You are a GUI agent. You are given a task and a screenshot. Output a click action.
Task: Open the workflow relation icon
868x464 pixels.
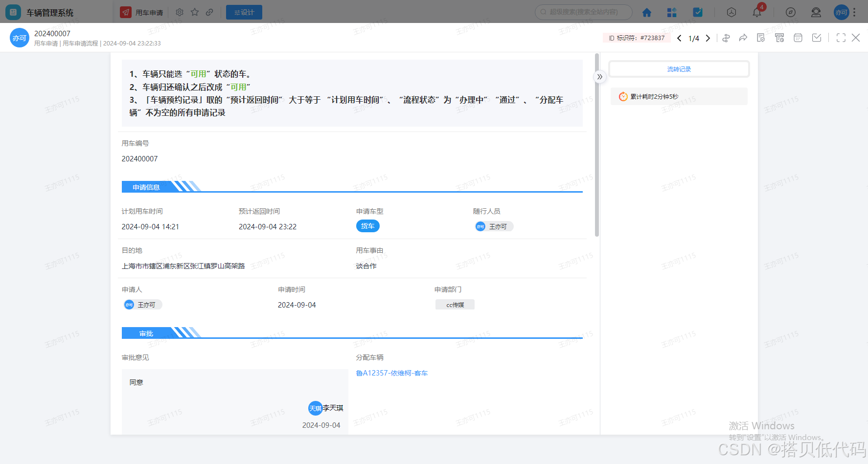pos(726,38)
